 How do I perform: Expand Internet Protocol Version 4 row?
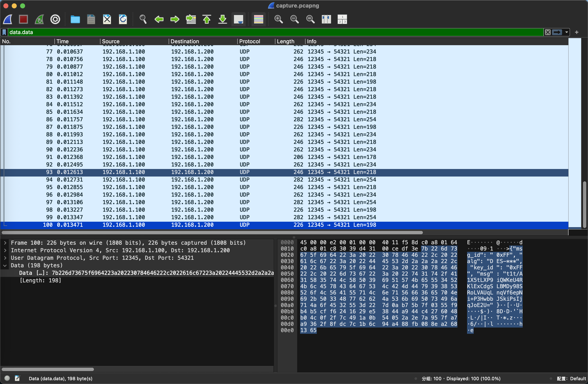click(5, 250)
